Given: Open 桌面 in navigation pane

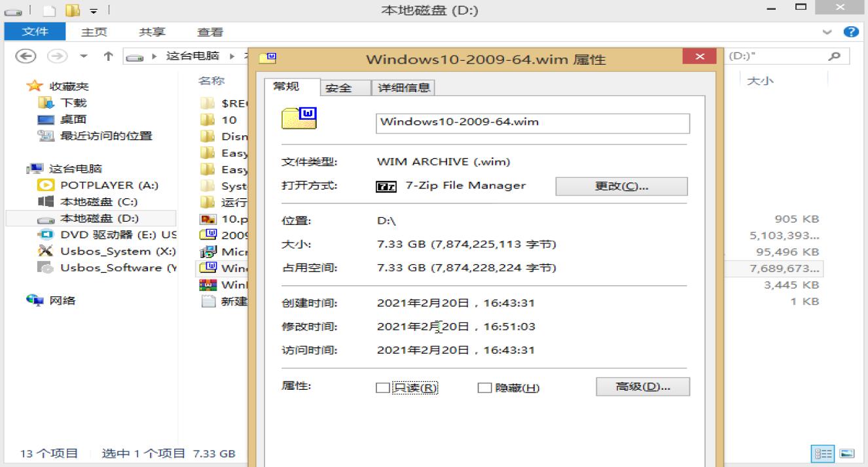Looking at the screenshot, I should [73, 119].
